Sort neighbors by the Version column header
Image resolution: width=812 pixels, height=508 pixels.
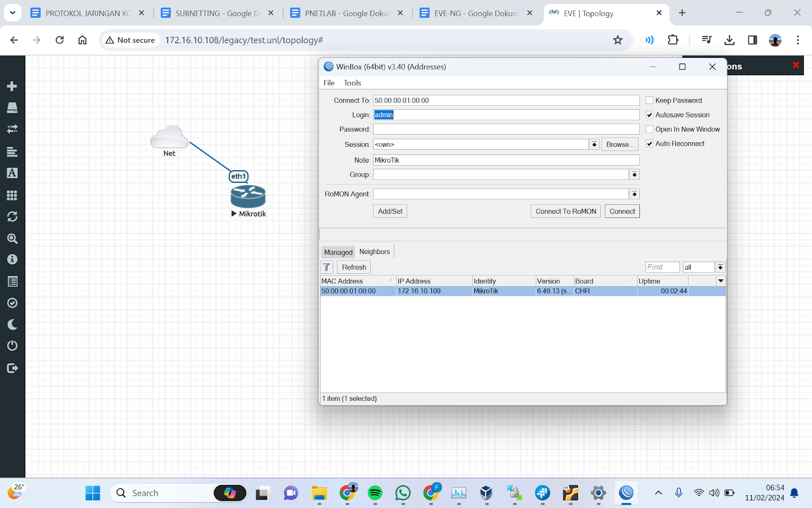[x=554, y=281]
